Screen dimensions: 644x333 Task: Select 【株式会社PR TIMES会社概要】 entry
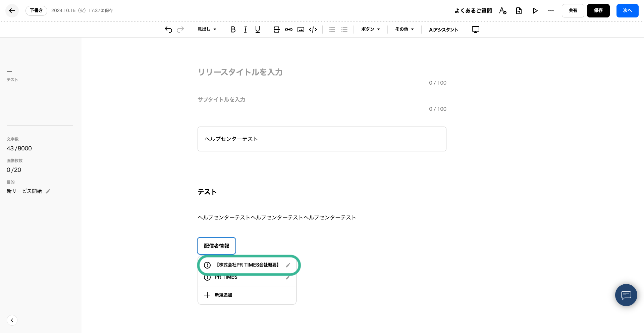pos(248,265)
